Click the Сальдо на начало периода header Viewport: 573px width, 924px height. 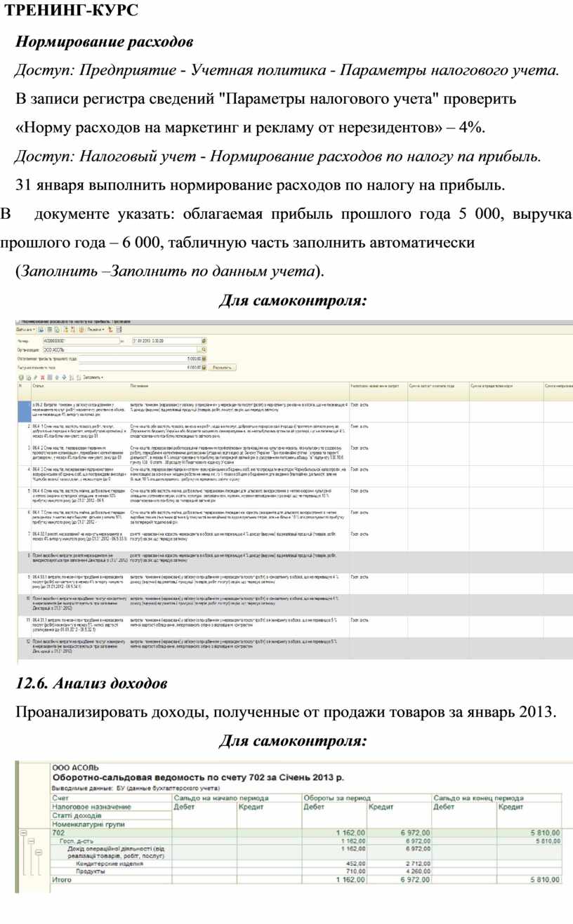click(237, 798)
